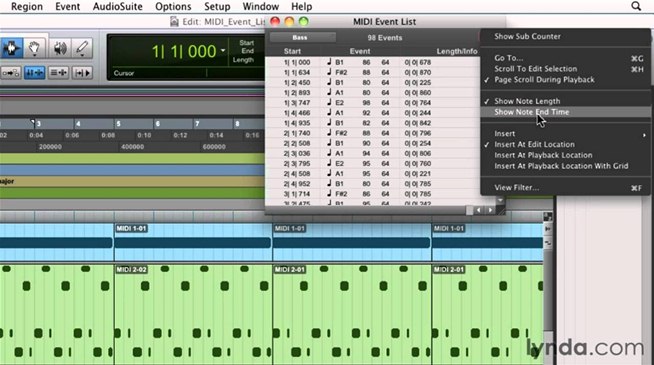Select the Grabber hand tool
The height and width of the screenshot is (365, 654).
(34, 48)
